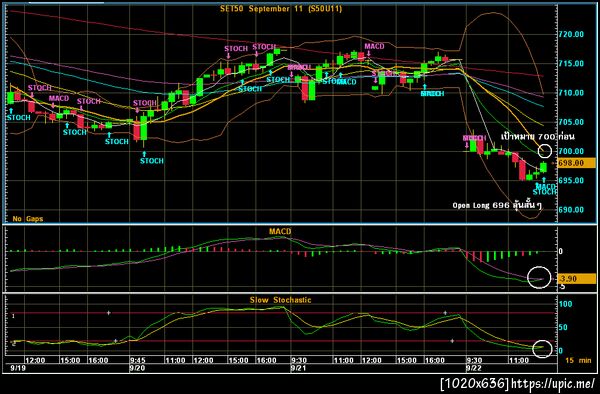Click the Thai target 700 annotation text
Viewport: 600px width, 394px height.
coord(538,137)
